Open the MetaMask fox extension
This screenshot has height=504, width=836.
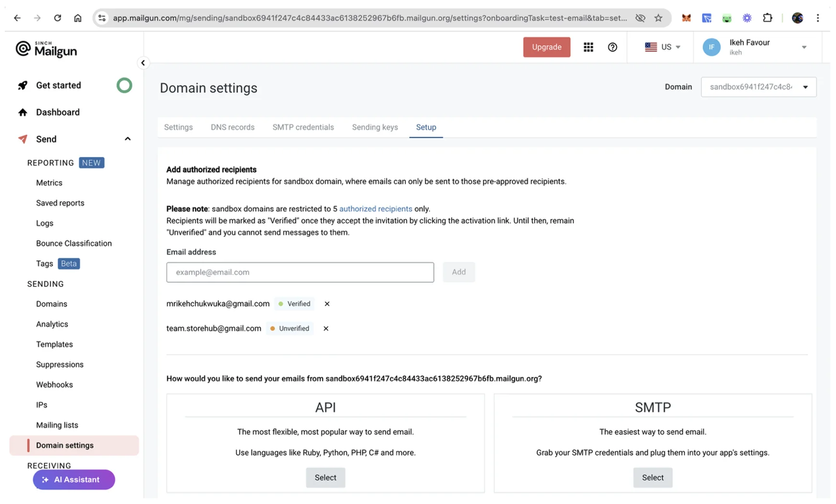686,18
